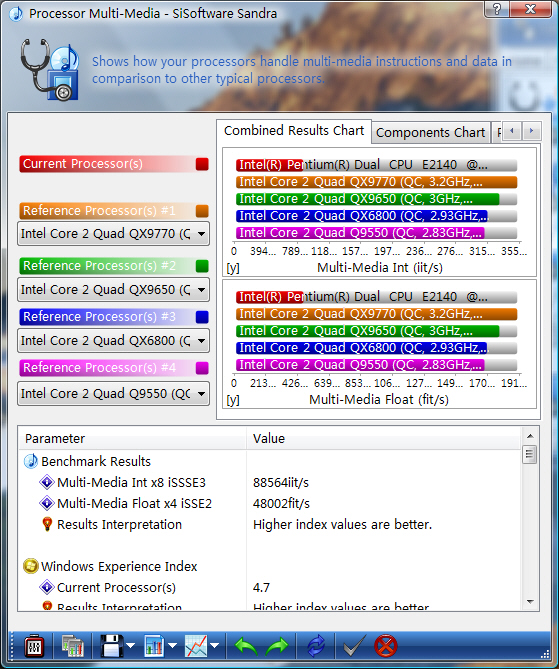Click the QX9770 bar in Multi-Media Int chart
Image resolution: width=559 pixels, height=669 pixels.
click(x=376, y=182)
